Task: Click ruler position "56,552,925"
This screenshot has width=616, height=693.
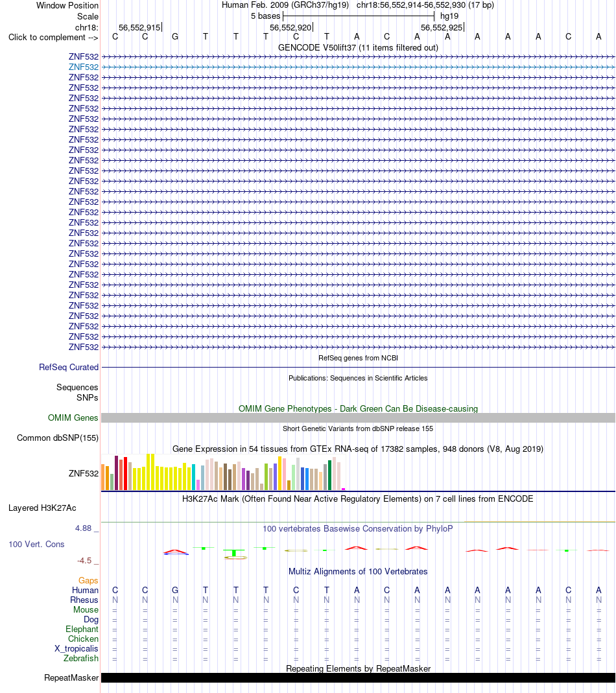Action: (442, 27)
